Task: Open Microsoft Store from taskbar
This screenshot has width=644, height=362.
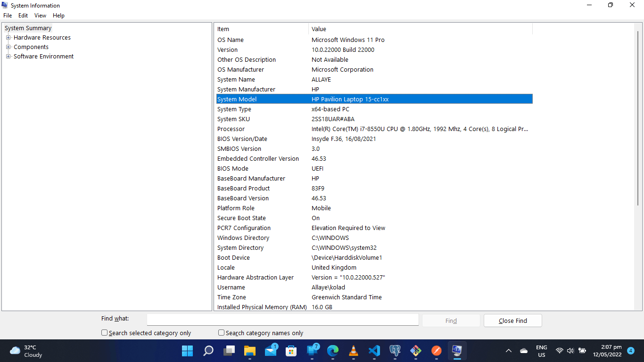Action: click(291, 351)
